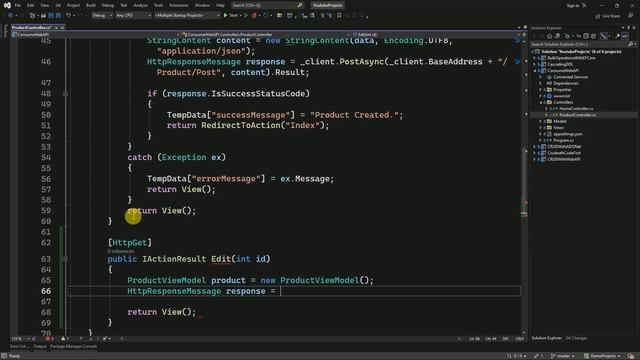This screenshot has height=360, width=640.
Task: Select the CrudwithCodeFirst project
Action: tap(564, 153)
